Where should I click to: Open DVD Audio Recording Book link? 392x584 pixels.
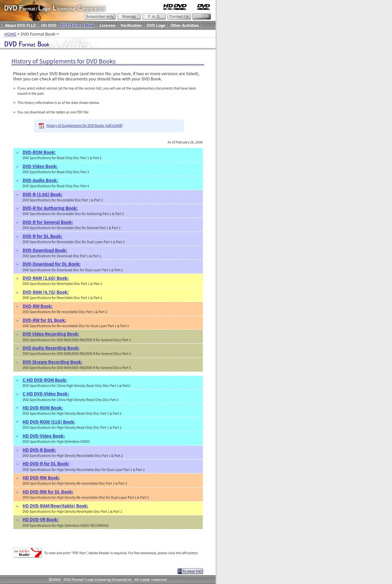click(51, 348)
